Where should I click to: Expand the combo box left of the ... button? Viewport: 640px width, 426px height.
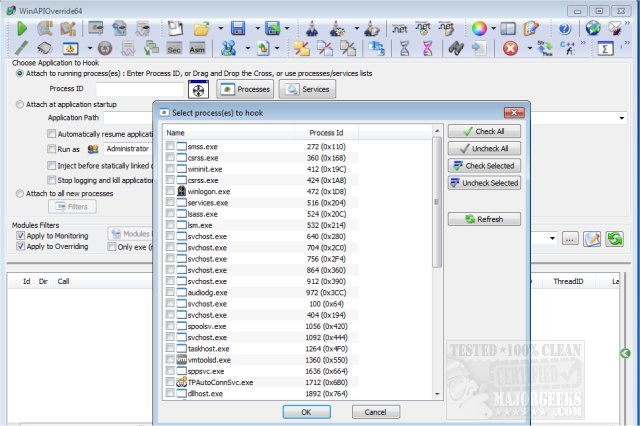point(552,238)
